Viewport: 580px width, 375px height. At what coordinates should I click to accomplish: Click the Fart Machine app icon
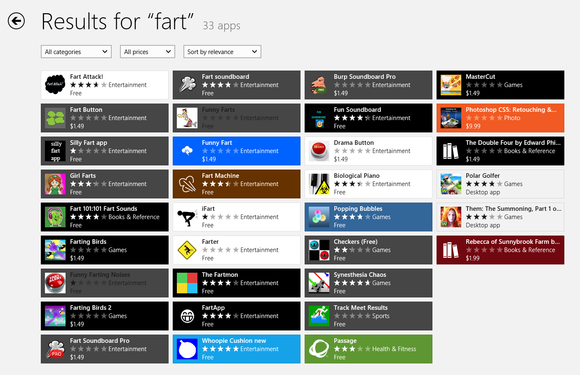[x=187, y=184]
